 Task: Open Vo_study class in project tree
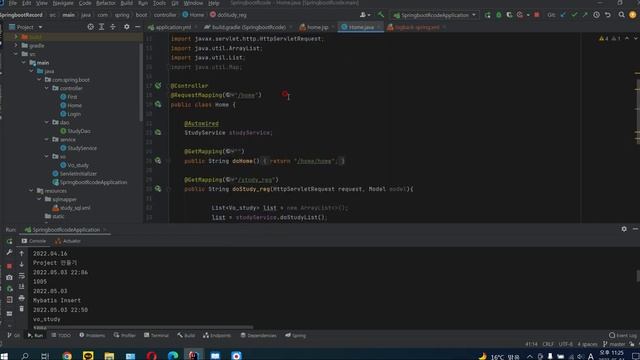78,165
